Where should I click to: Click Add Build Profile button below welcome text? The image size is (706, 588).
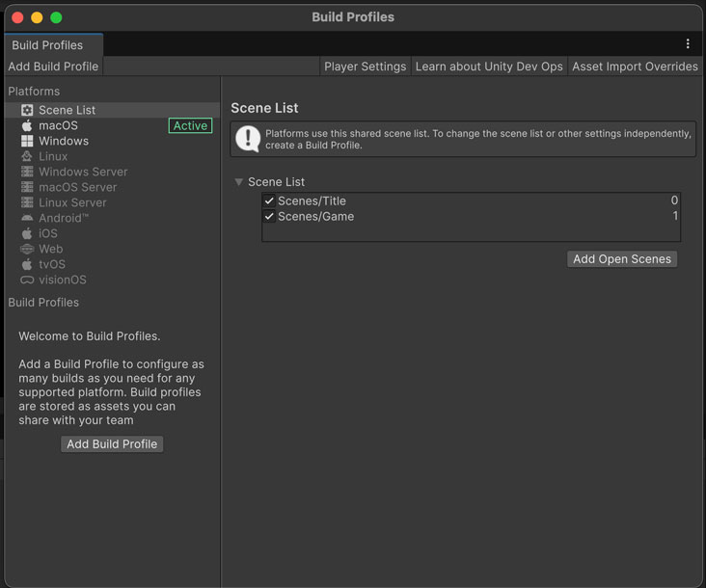[x=112, y=444]
